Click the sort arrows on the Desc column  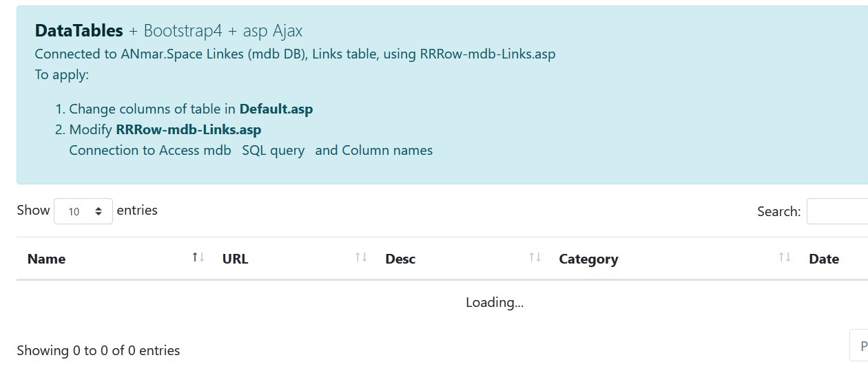pyautogui.click(x=535, y=257)
